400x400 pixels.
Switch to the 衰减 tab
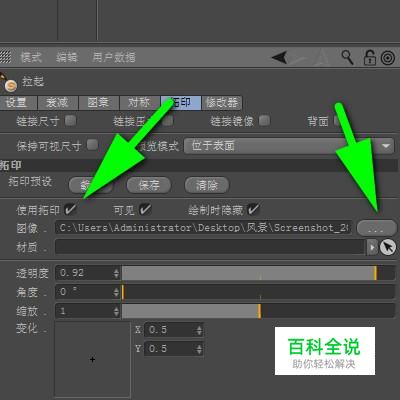58,103
